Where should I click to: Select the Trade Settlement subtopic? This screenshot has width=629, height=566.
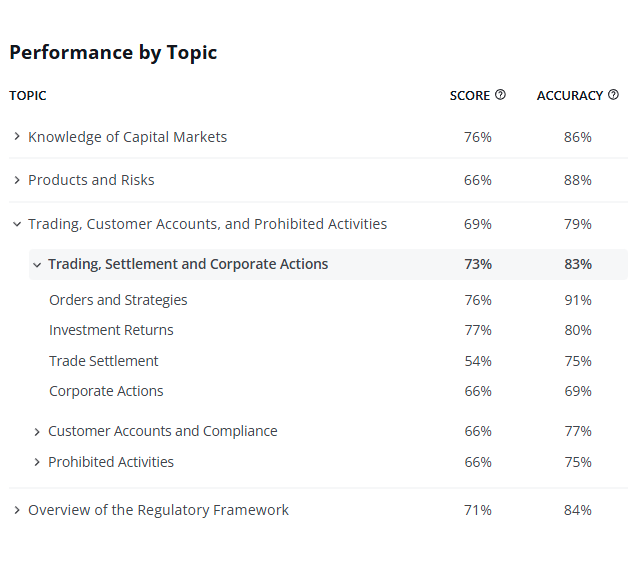tap(104, 361)
